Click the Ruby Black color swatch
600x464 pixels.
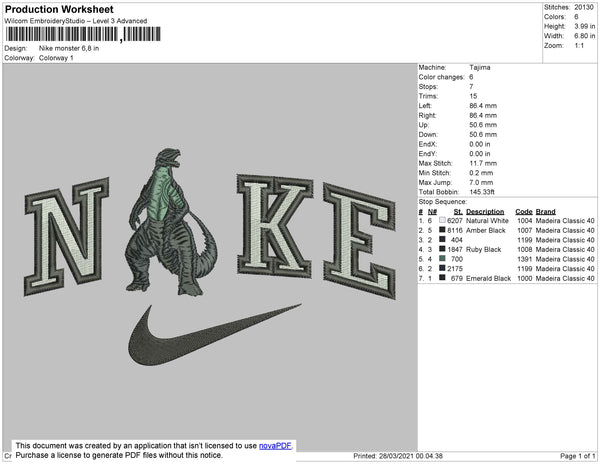tap(442, 249)
